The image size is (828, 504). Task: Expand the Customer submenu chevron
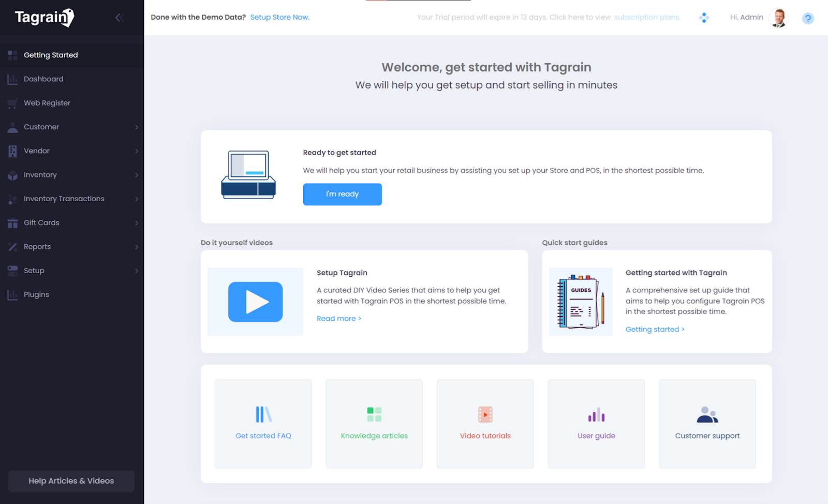click(x=137, y=127)
